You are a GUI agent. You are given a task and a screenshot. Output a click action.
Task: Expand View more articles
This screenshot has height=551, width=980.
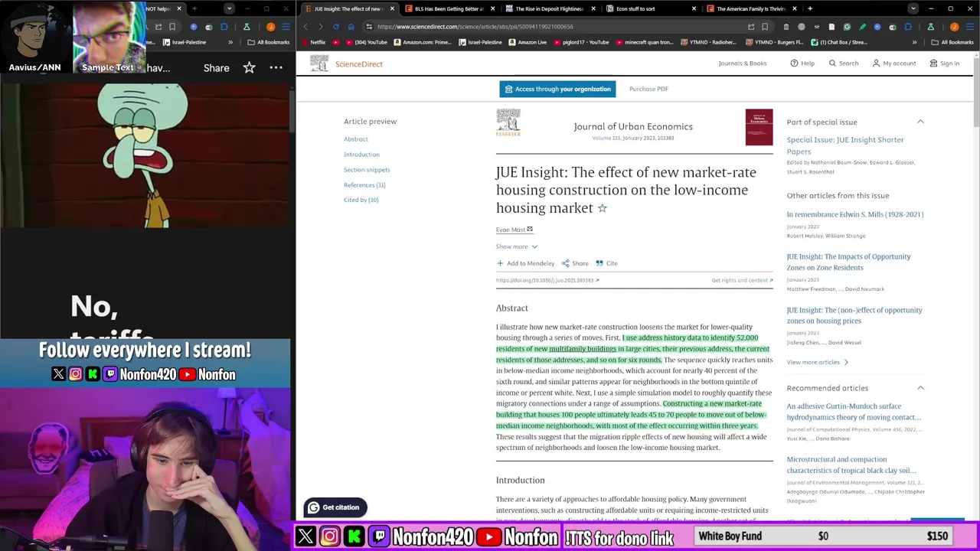point(817,362)
